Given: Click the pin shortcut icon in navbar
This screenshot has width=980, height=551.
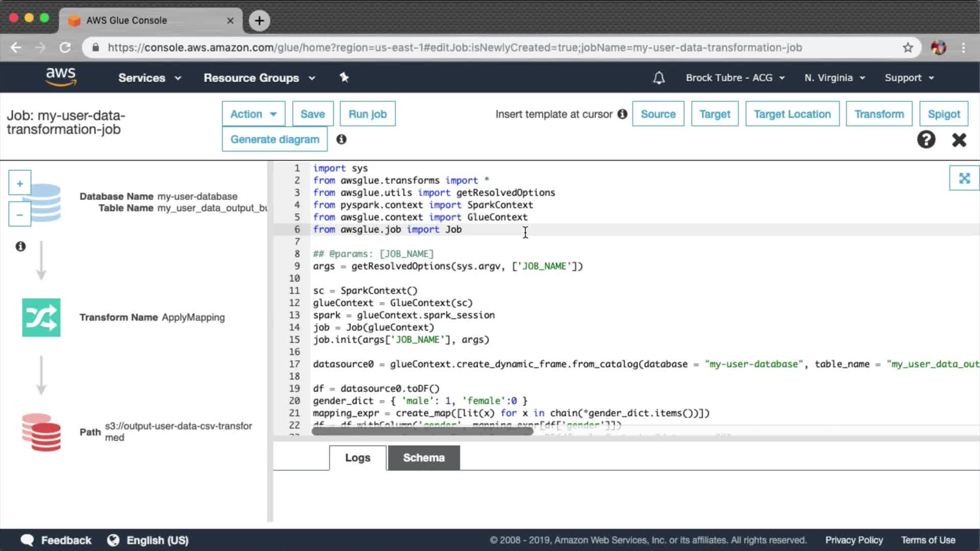Looking at the screenshot, I should [x=344, y=78].
